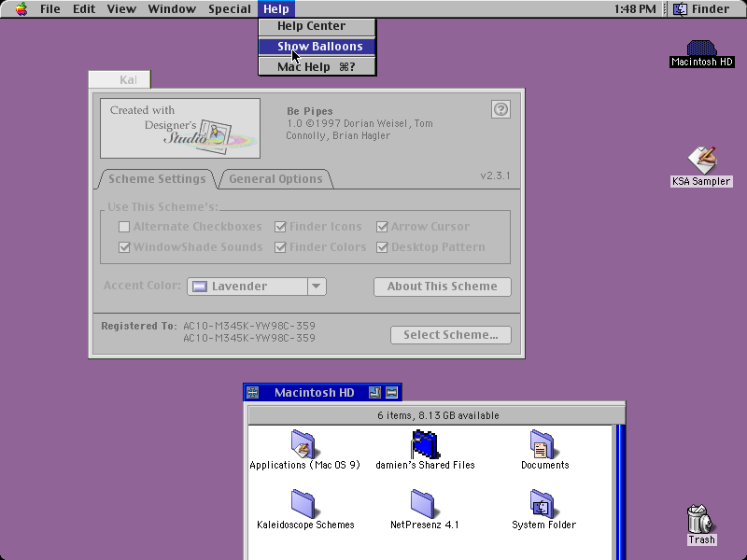Click the Kal window title tab
This screenshot has height=560, width=747.
(120, 79)
